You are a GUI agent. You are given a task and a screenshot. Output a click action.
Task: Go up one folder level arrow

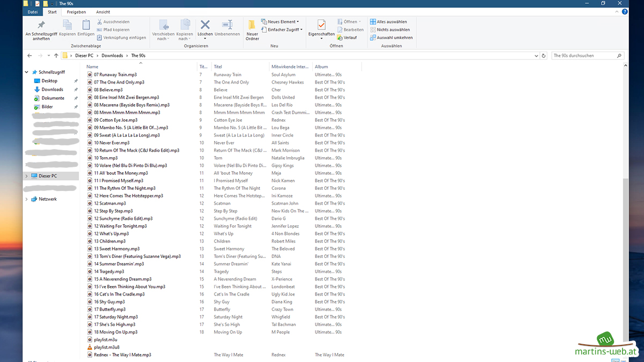click(56, 55)
